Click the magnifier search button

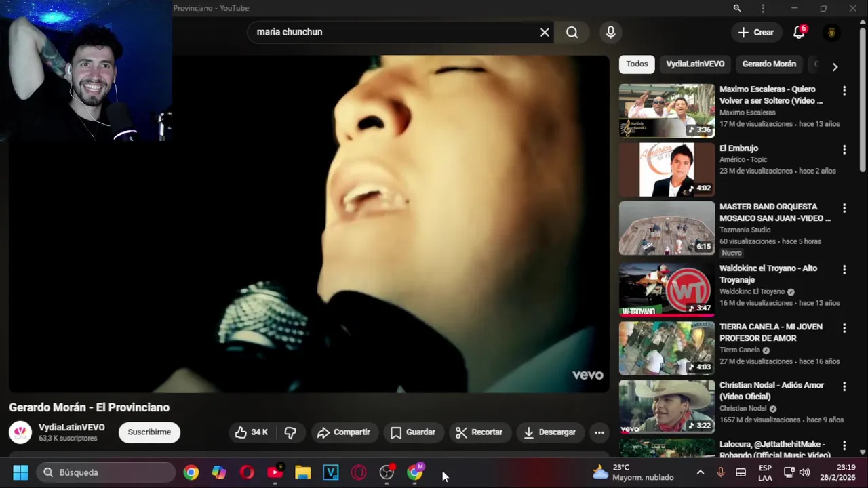(x=572, y=32)
